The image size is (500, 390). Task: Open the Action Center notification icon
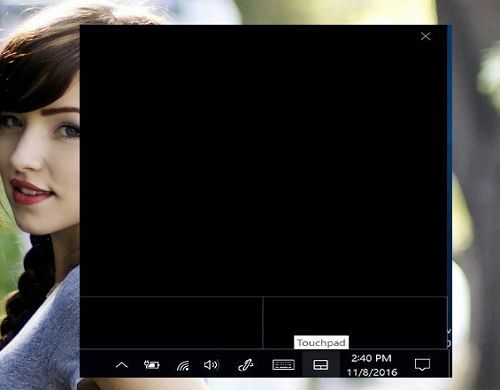[x=422, y=365]
